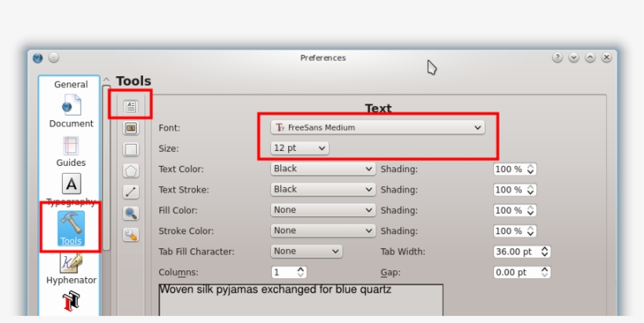Click the Columns label
The width and height of the screenshot is (644, 323).
pos(178,272)
